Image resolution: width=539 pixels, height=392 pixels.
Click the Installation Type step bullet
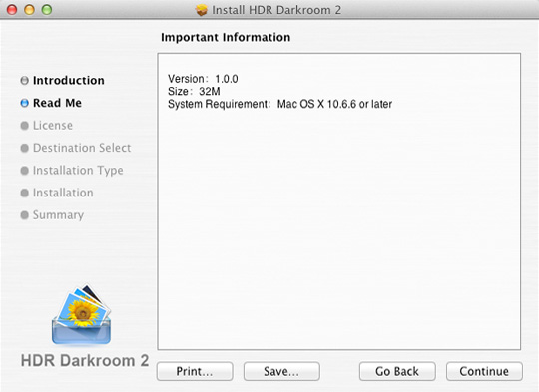pos(24,171)
